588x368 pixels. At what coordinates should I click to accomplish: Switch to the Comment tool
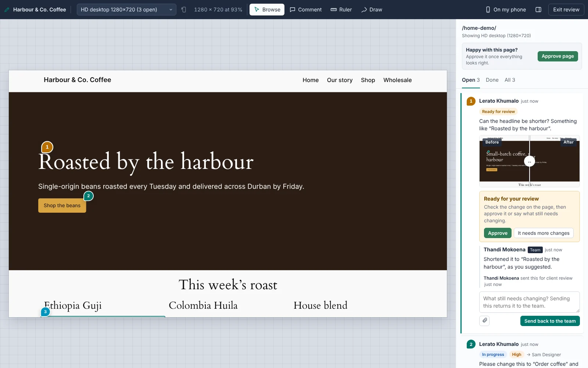click(x=306, y=10)
